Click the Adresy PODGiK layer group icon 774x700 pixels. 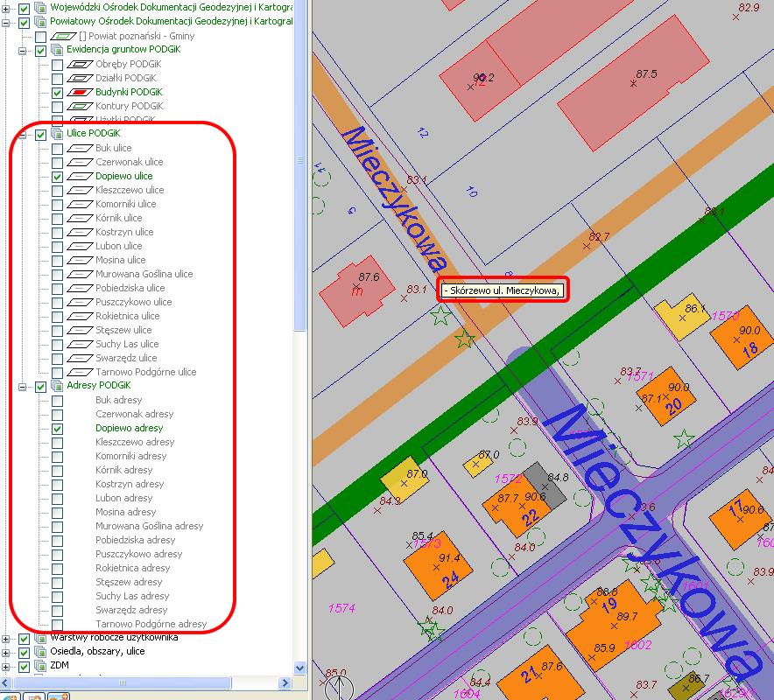tap(57, 386)
